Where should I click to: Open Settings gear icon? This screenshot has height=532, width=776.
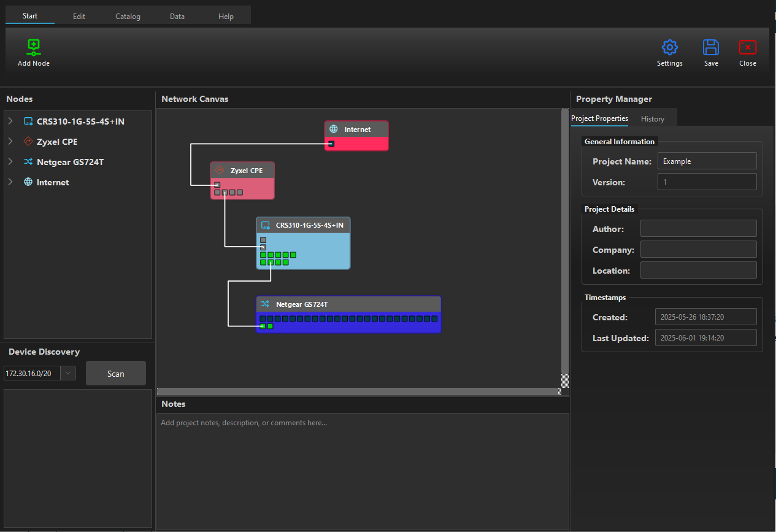[669, 47]
